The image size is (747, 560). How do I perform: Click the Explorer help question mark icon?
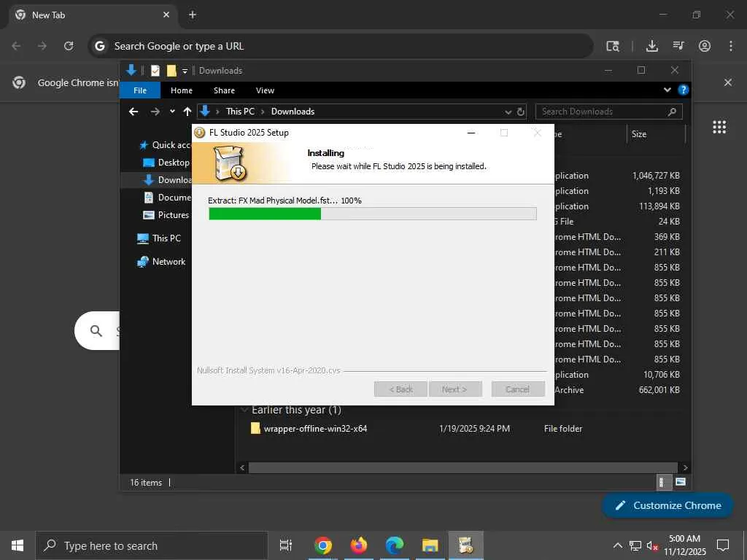683,90
